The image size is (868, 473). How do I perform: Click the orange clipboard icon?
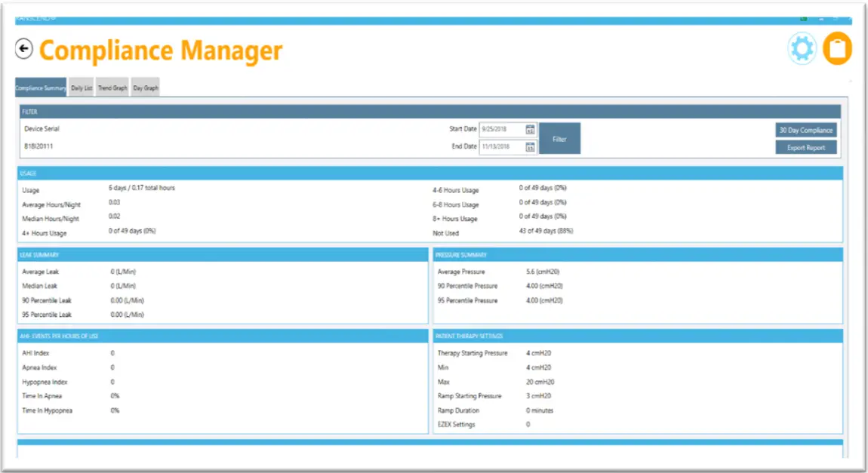[837, 49]
